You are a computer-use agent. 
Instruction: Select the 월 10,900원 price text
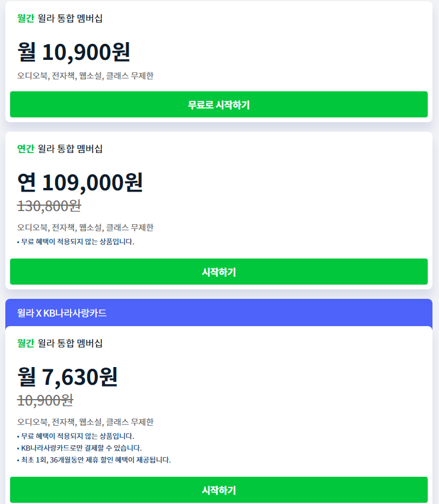74,52
